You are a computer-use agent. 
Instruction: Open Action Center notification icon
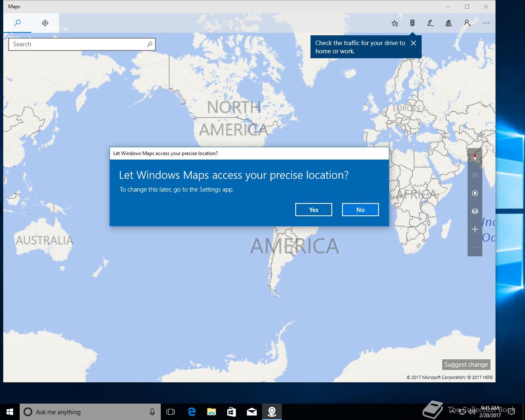point(511,412)
